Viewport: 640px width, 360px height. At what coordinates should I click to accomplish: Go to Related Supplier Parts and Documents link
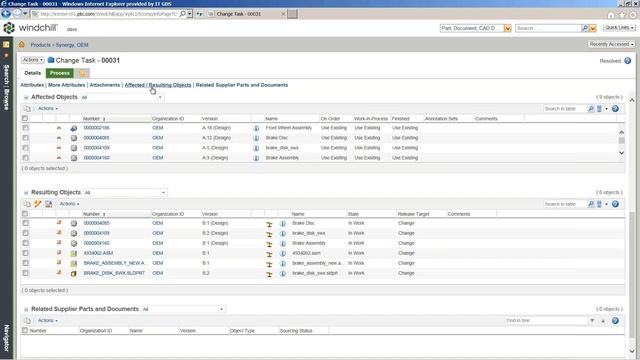coord(242,85)
